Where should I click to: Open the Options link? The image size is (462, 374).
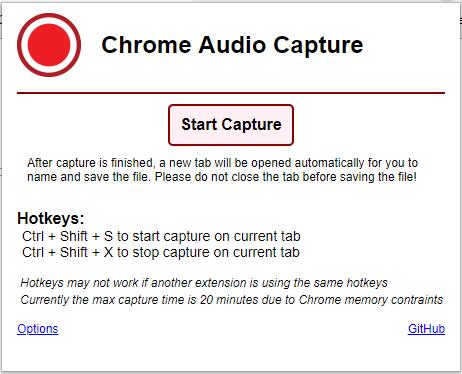[38, 329]
